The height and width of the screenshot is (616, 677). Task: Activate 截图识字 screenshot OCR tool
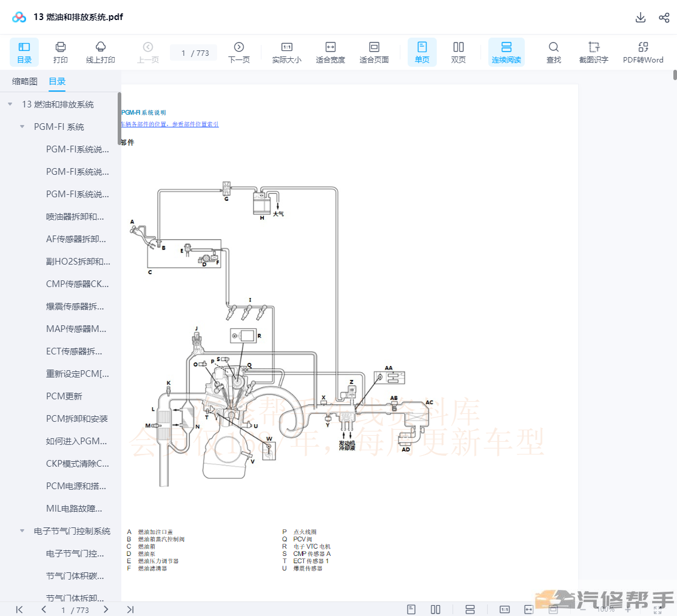coord(594,52)
